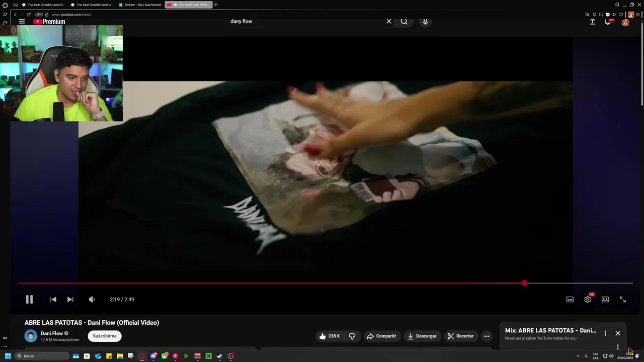
Task: Reload the current page
Action: 29,15
